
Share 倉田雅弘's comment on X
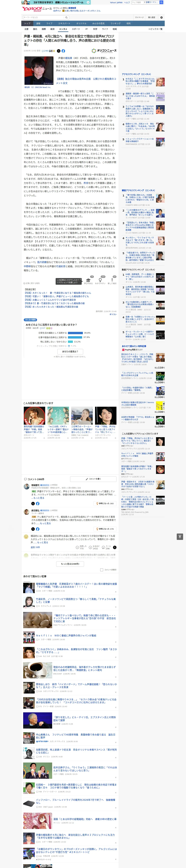coord(33,529)
